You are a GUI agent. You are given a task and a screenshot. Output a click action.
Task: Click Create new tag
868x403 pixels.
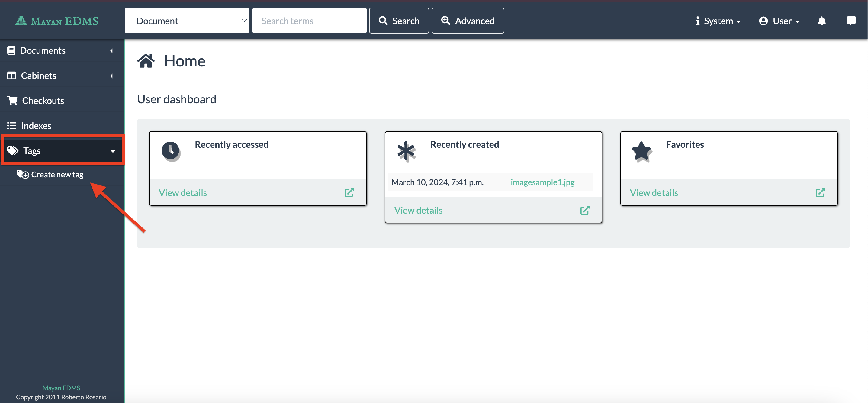pos(50,175)
